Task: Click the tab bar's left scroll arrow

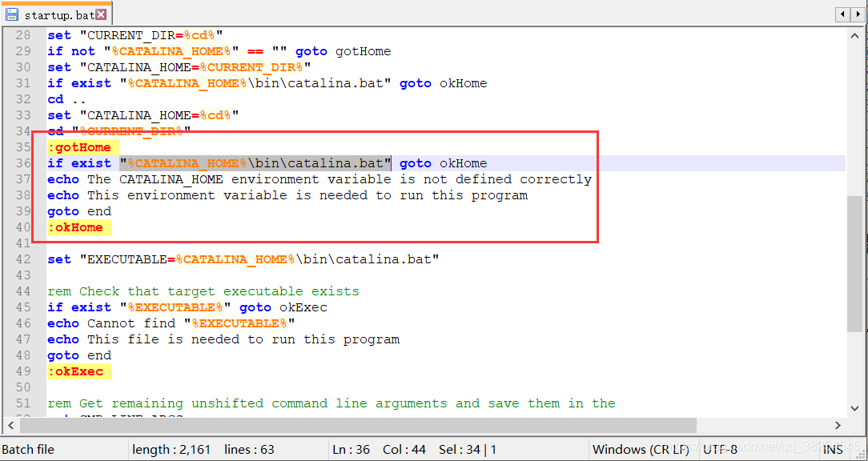Action: tap(842, 14)
